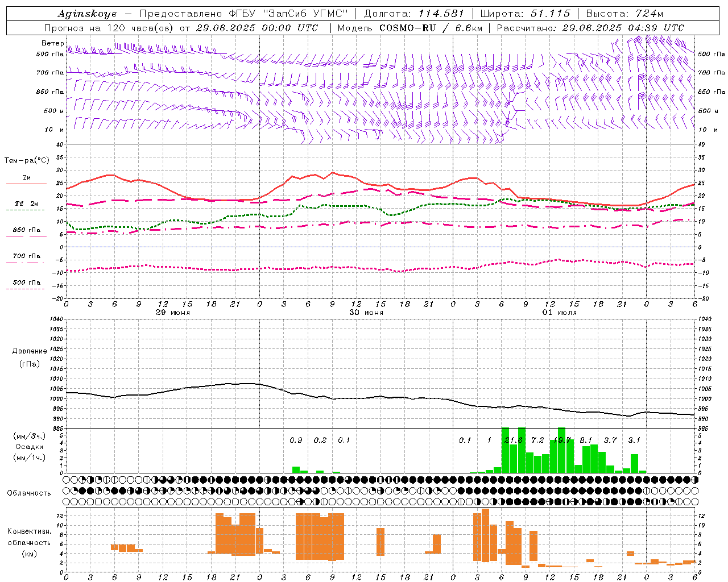This screenshot has width=728, height=582.
Task: Click the Тем-ра(°C) axis title
Action: [x=27, y=161]
